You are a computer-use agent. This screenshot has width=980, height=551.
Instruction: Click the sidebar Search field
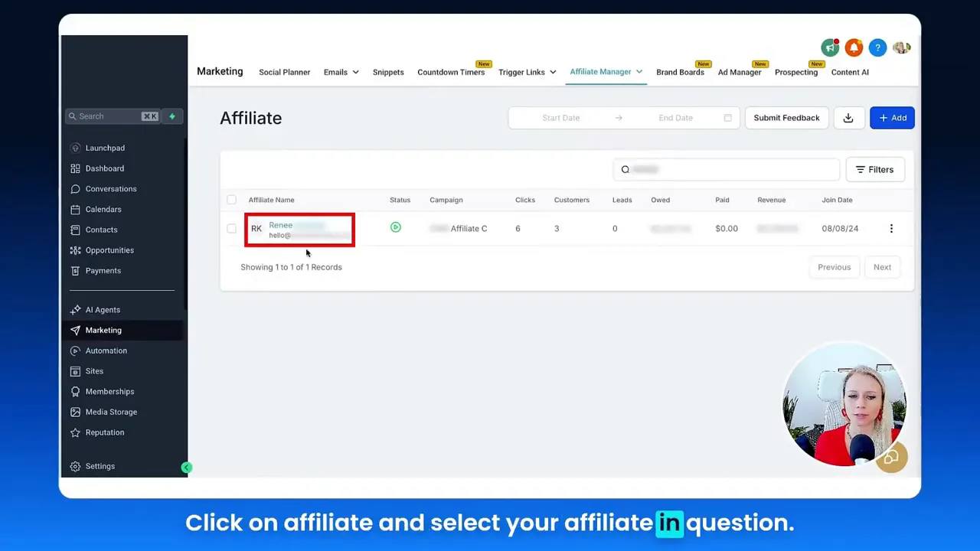(x=112, y=116)
